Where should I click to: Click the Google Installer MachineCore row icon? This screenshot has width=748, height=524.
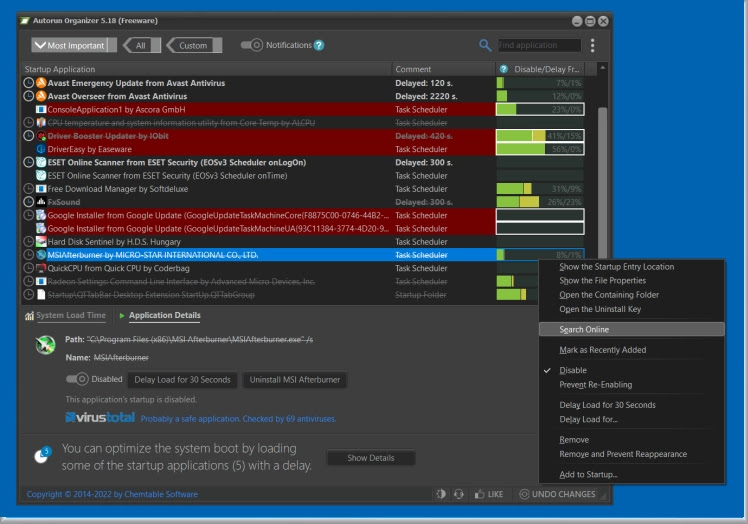[41, 215]
